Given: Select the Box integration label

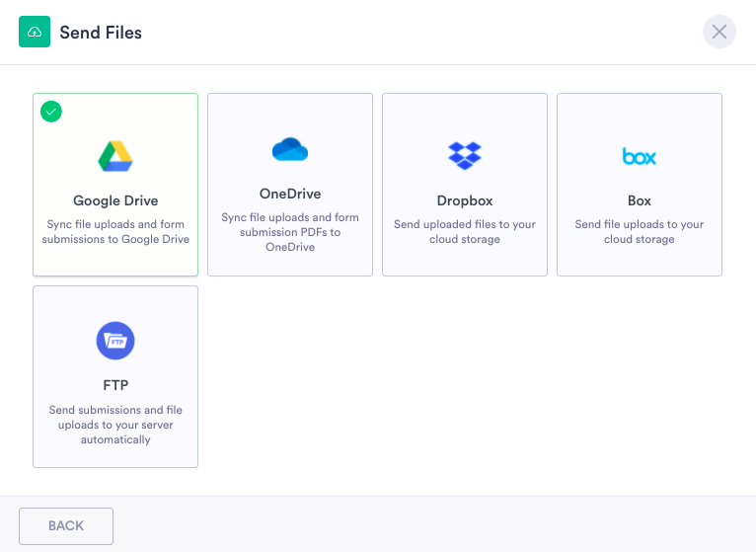Looking at the screenshot, I should [640, 200].
